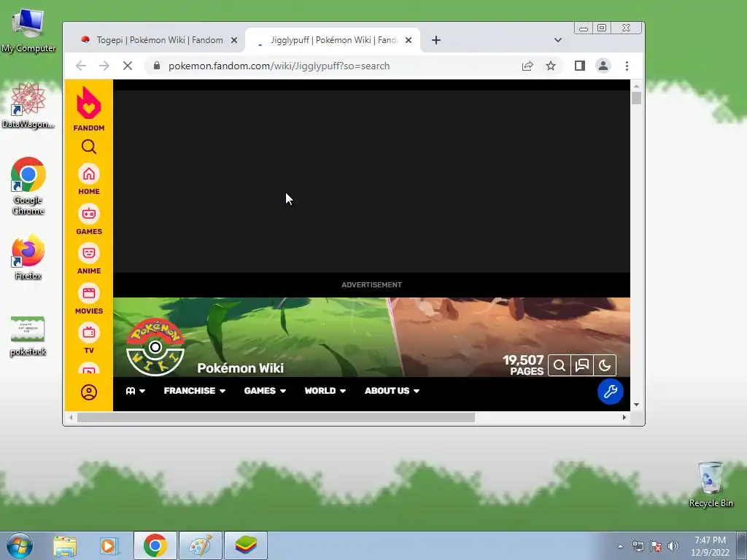Open the network tray icon
The height and width of the screenshot is (560, 747).
click(638, 546)
